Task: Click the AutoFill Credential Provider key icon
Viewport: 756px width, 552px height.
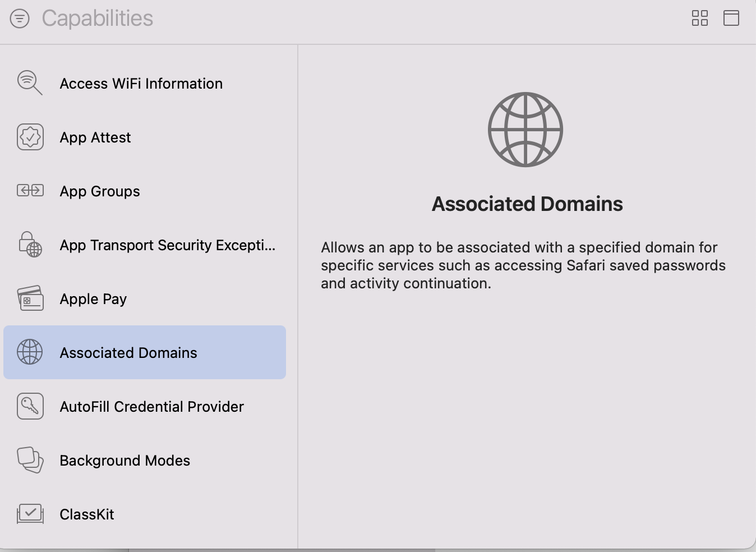Action: pos(30,406)
